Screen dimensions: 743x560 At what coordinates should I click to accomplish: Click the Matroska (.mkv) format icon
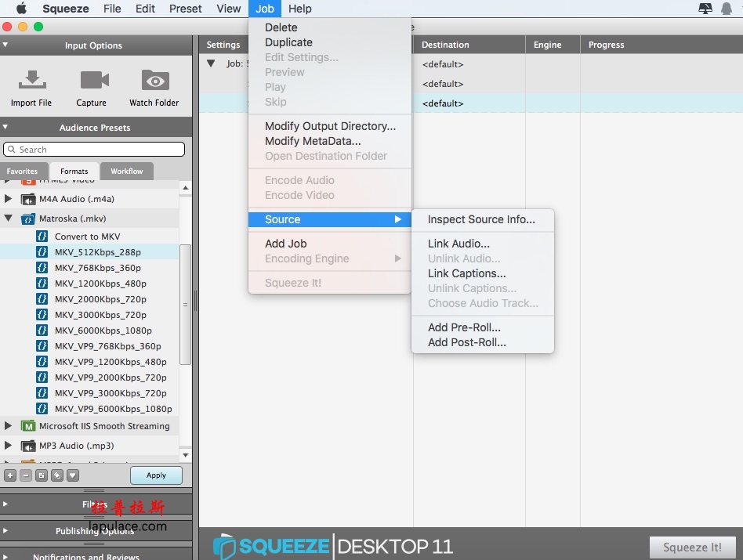(x=28, y=219)
